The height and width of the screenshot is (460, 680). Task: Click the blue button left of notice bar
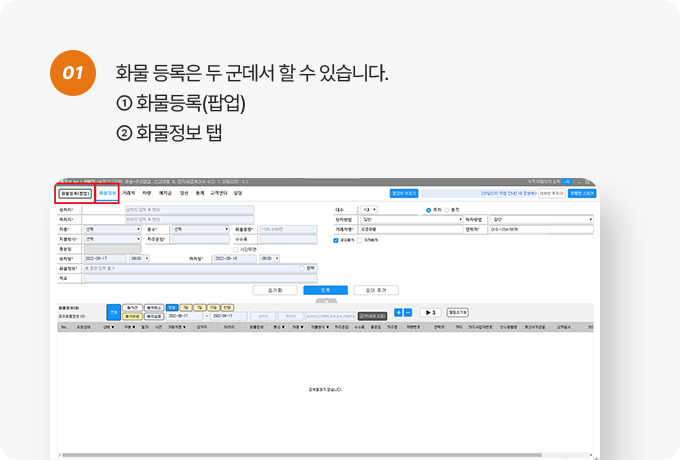click(x=404, y=193)
